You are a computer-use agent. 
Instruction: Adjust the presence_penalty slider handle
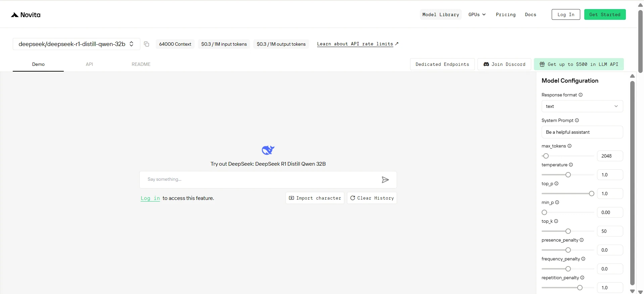[568, 250]
